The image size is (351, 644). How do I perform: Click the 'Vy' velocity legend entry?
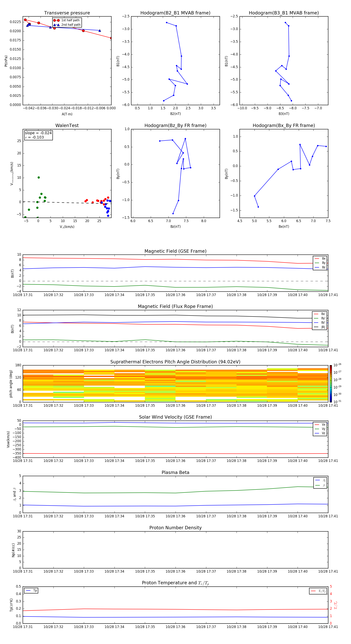click(320, 429)
